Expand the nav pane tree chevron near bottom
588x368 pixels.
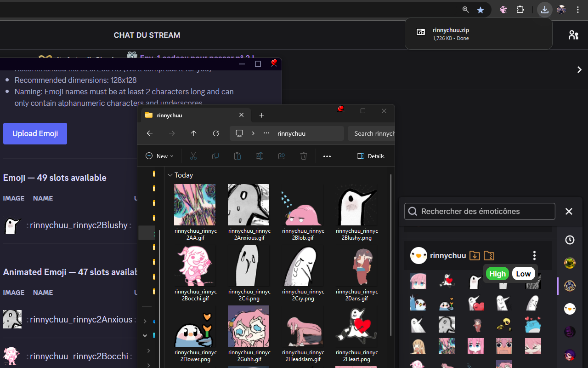148,351
